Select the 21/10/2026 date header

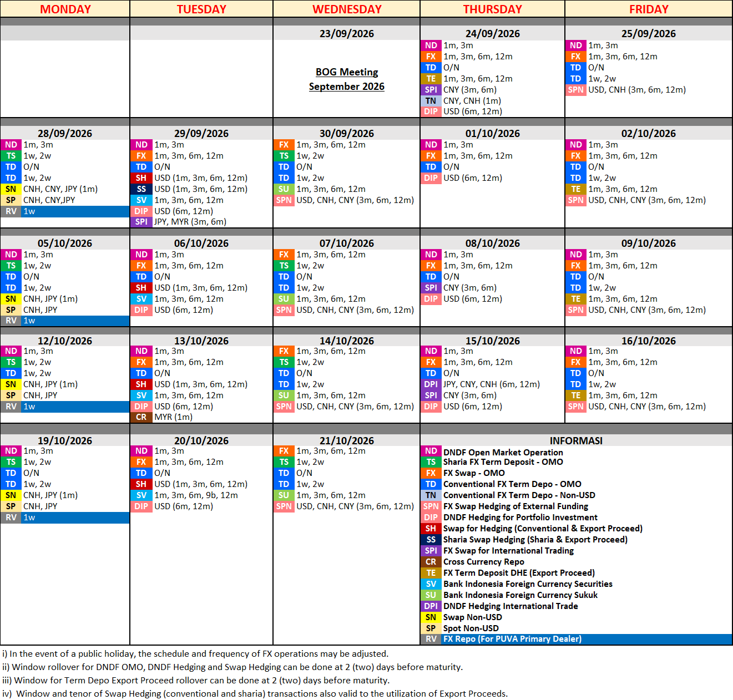[x=347, y=440]
